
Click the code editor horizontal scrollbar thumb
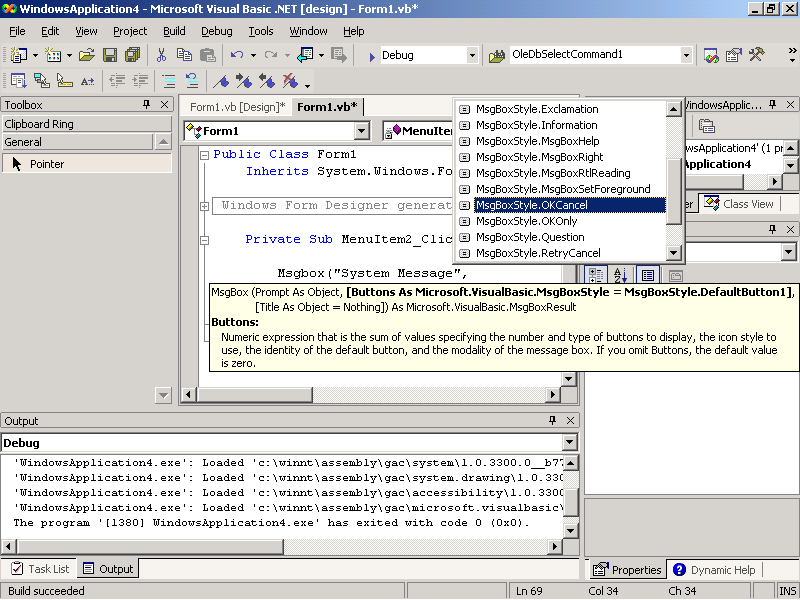click(255, 394)
